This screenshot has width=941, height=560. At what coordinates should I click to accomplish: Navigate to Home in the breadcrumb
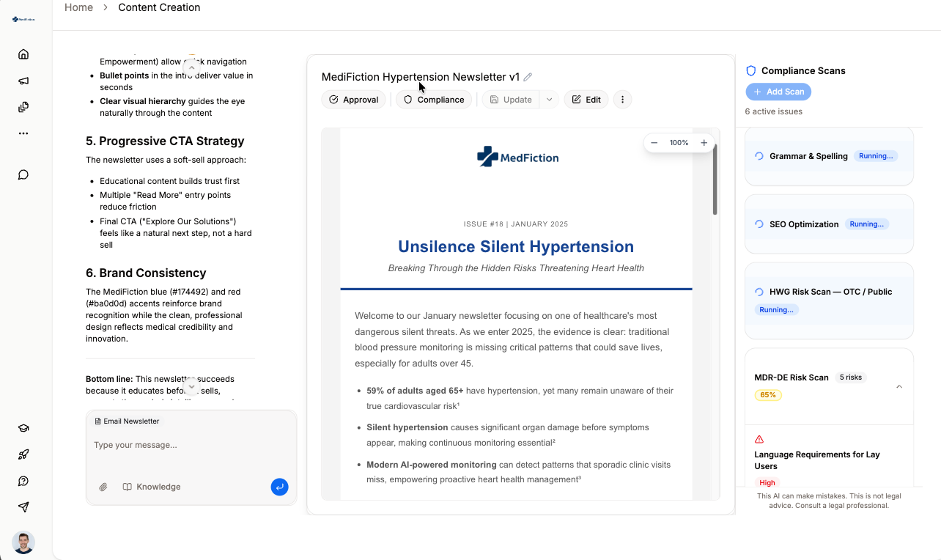click(x=78, y=7)
